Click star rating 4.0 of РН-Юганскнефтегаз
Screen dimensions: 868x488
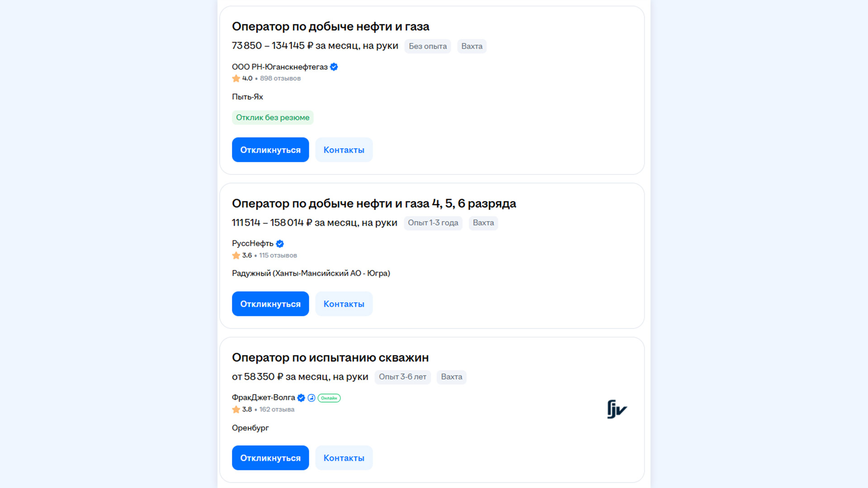tap(242, 79)
